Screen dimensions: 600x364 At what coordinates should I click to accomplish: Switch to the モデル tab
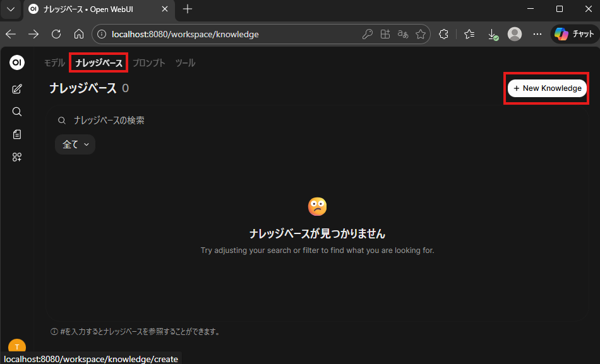click(54, 63)
